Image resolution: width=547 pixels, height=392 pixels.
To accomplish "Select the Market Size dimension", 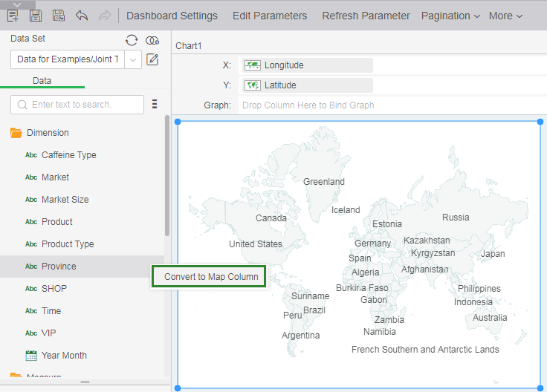I will tap(65, 200).
